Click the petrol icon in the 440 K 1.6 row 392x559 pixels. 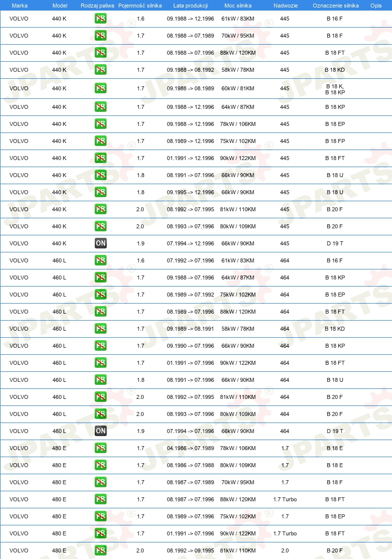pyautogui.click(x=101, y=19)
